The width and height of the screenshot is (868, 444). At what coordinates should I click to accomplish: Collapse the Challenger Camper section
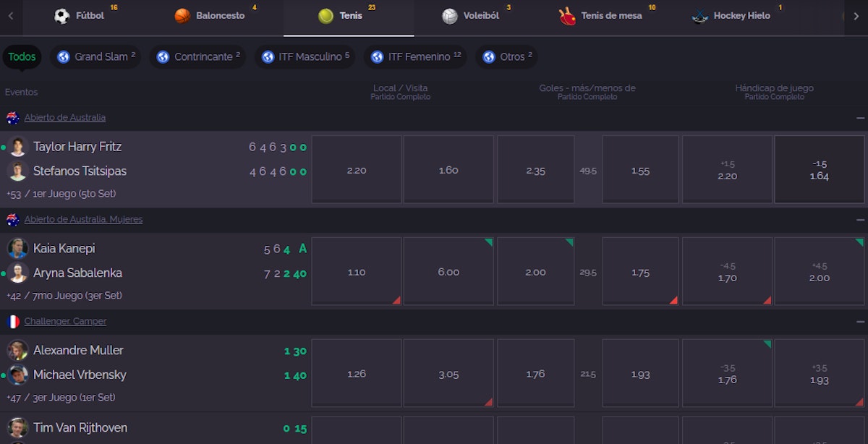coord(860,322)
